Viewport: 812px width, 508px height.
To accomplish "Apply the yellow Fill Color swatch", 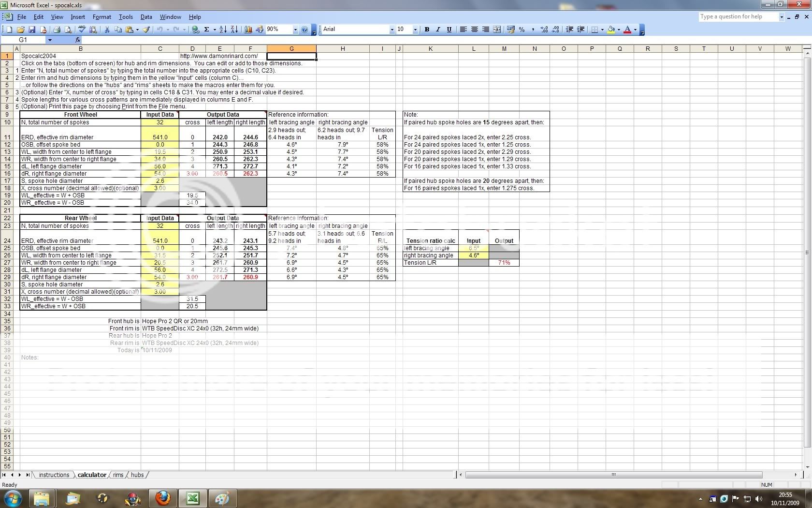I will pos(611,30).
